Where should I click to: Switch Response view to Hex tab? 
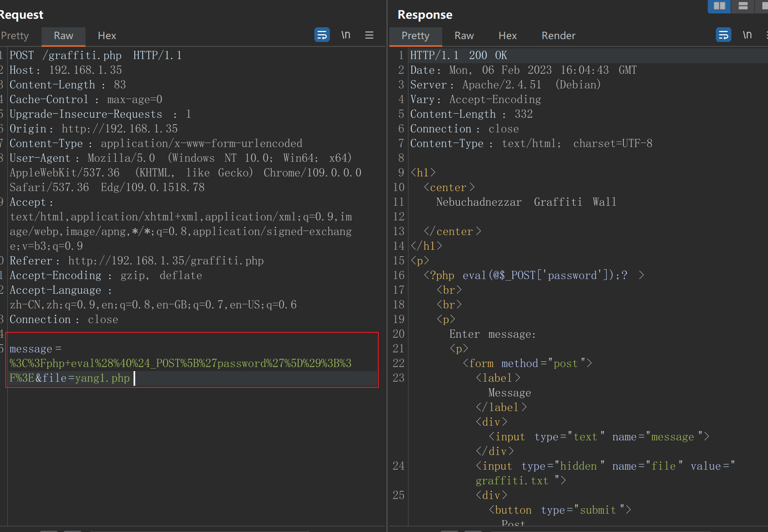click(508, 36)
